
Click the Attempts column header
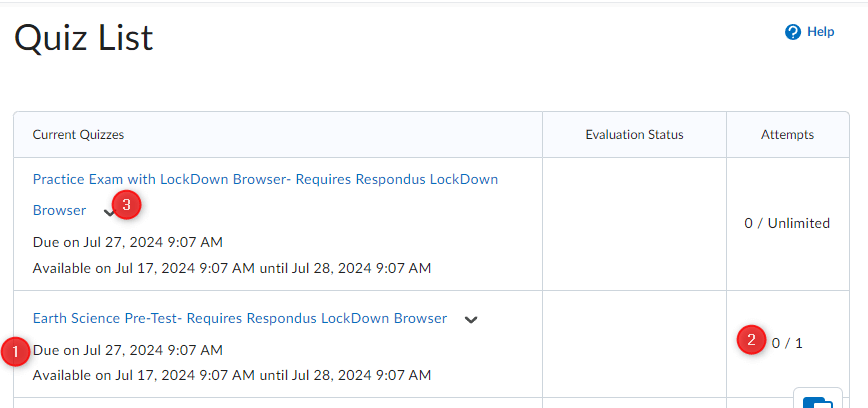[x=787, y=134]
